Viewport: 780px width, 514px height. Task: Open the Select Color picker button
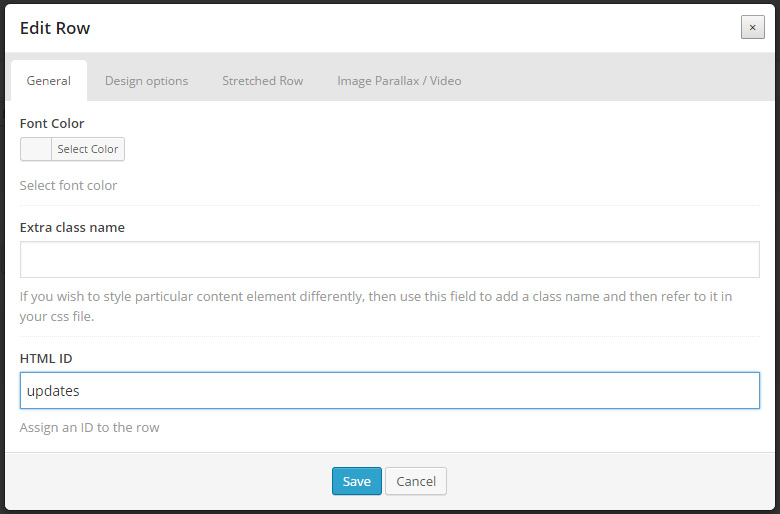click(x=88, y=149)
